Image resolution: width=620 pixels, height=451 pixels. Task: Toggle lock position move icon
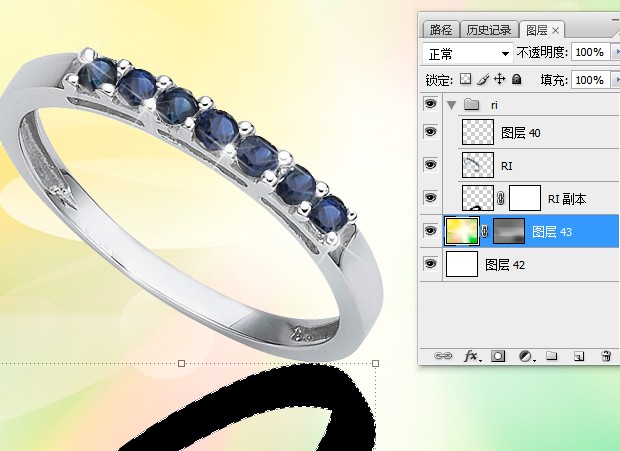[x=500, y=79]
